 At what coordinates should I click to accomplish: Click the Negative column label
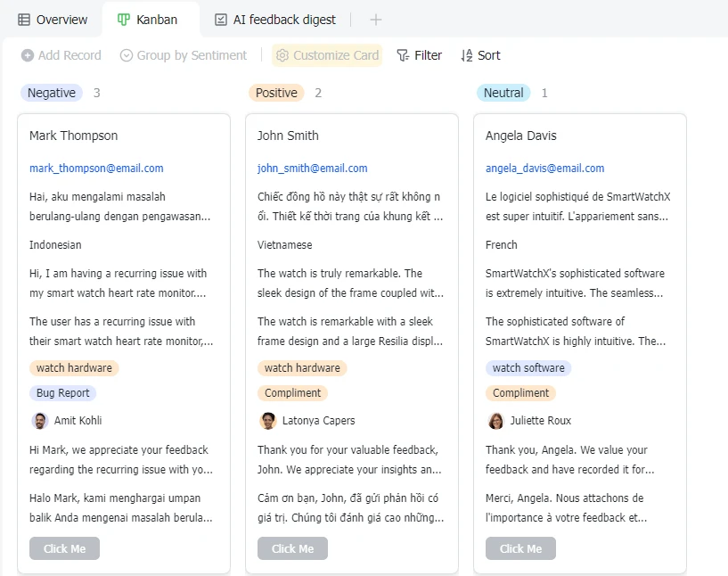pyautogui.click(x=52, y=93)
